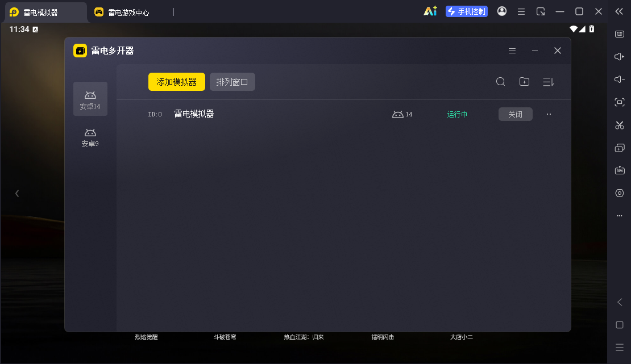Open the sort order icon
631x364 pixels.
tap(549, 82)
